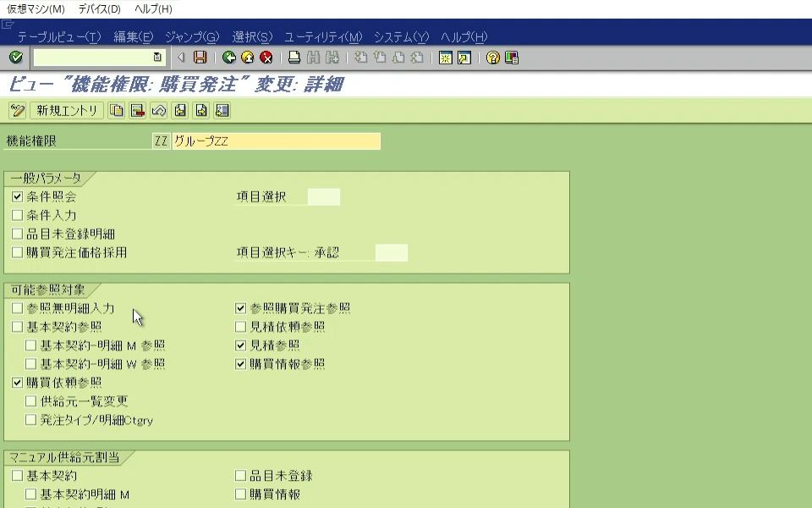Screen dimensions: 812x508
Task: Click the Find binoculars icon
Action: coord(313,57)
